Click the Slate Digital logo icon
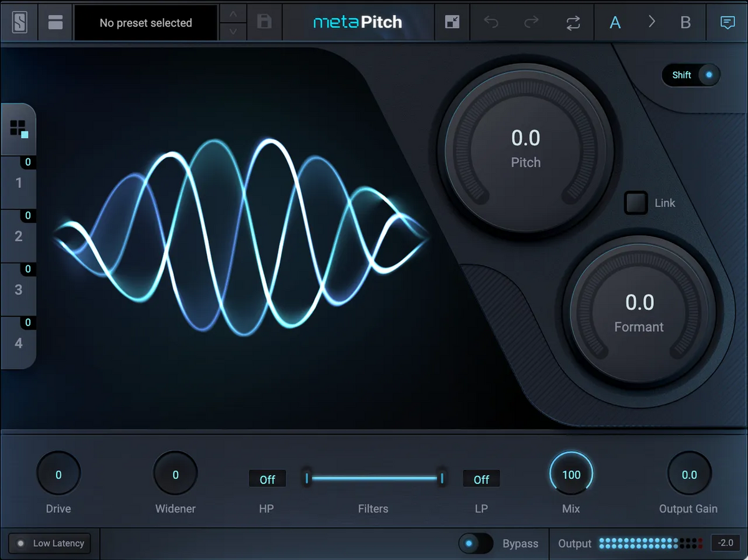The height and width of the screenshot is (560, 748). click(19, 23)
